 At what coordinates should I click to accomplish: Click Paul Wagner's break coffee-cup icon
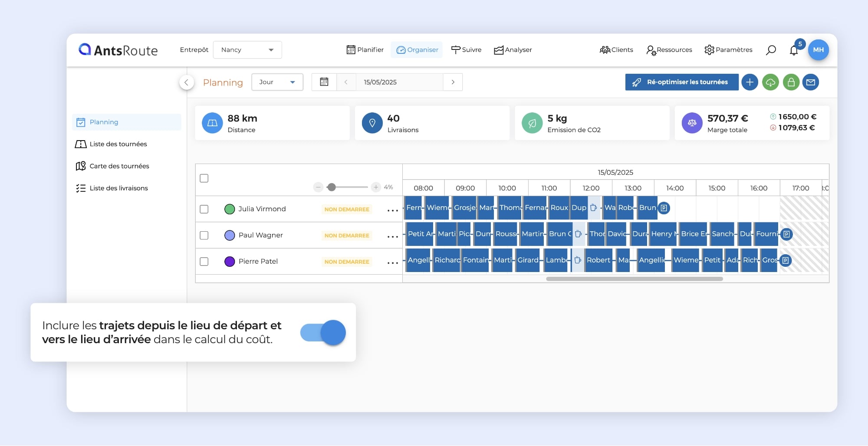pyautogui.click(x=578, y=234)
